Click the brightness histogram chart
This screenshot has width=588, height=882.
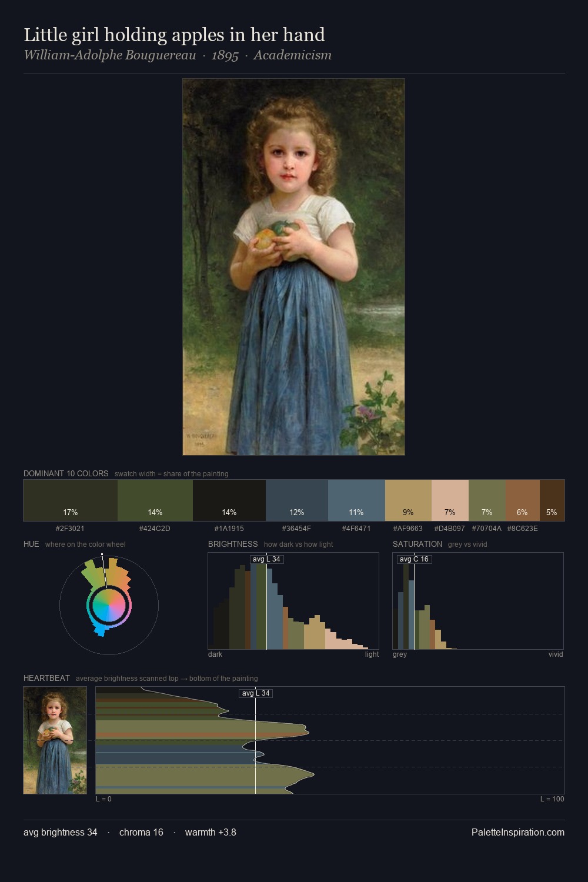coord(293,601)
